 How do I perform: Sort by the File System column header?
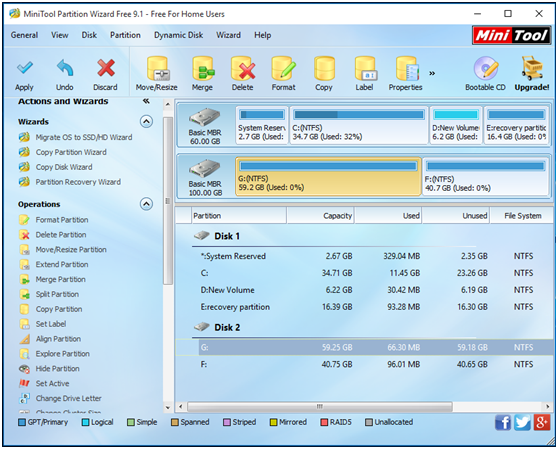click(x=522, y=216)
